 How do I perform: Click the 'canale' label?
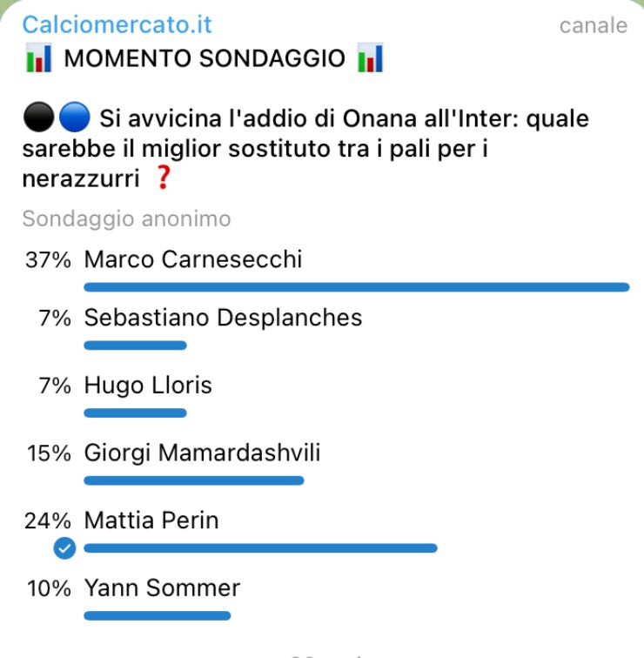[593, 25]
